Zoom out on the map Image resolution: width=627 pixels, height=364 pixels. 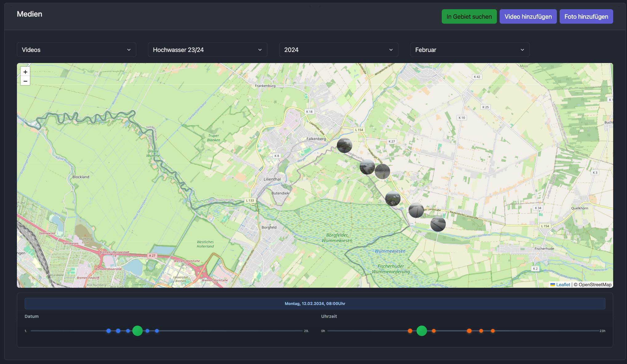25,81
